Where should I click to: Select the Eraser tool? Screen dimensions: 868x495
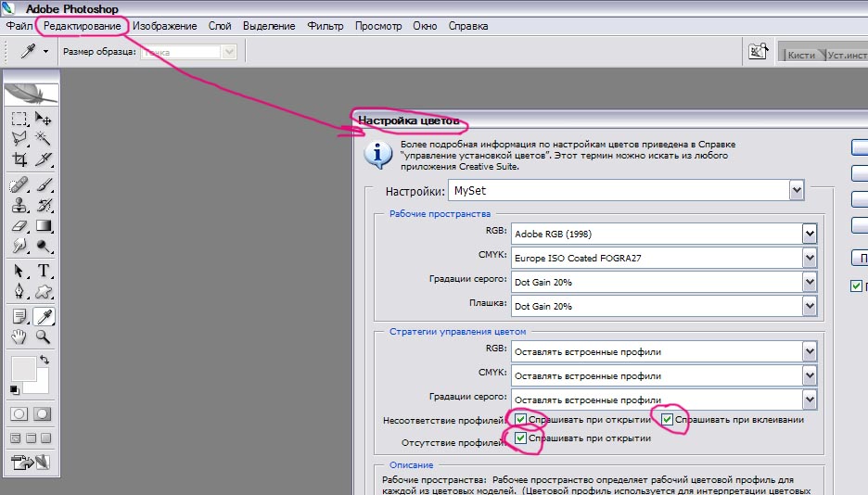[x=19, y=225]
